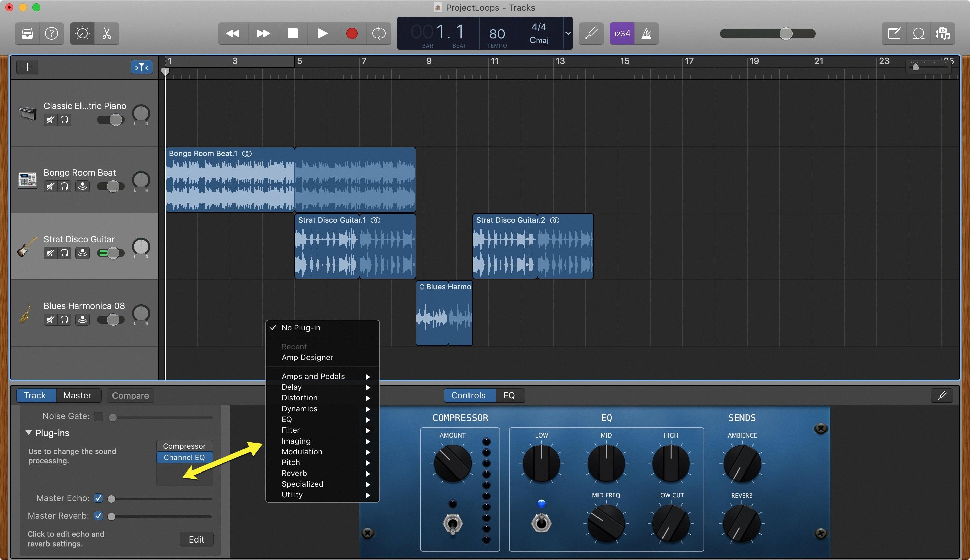Open Quick Help with the question mark icon
This screenshot has height=560, width=970.
[x=52, y=33]
